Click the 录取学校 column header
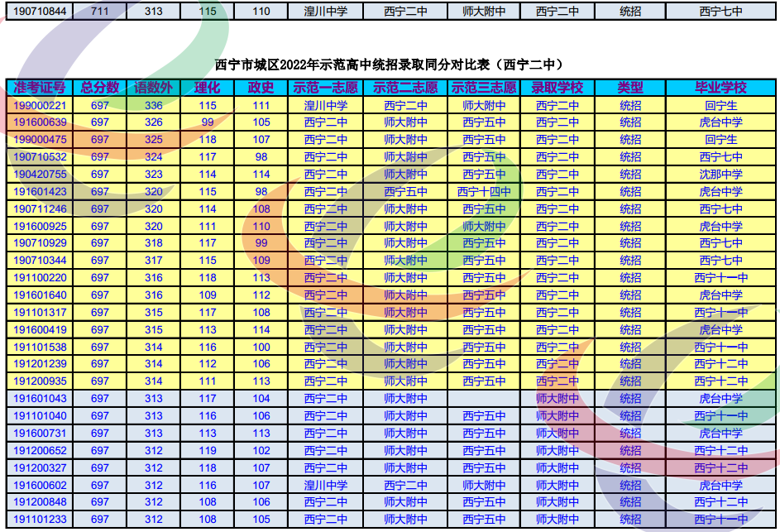This screenshot has height=532, width=780. (557, 88)
